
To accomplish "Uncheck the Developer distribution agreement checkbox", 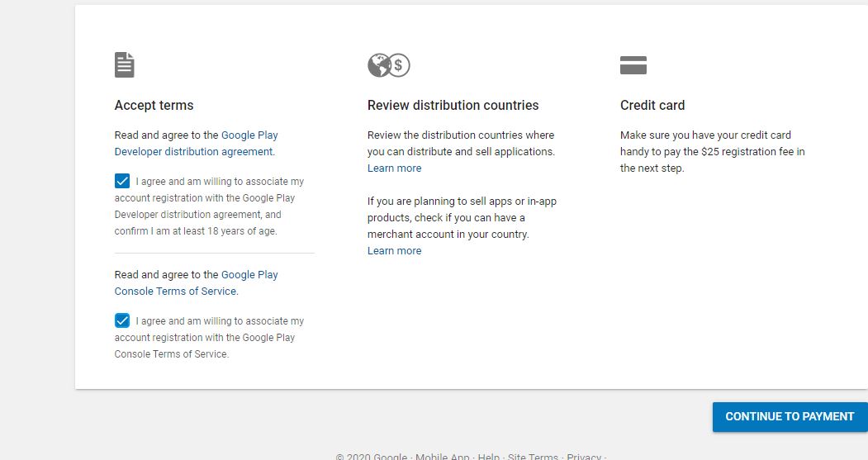I will point(122,181).
